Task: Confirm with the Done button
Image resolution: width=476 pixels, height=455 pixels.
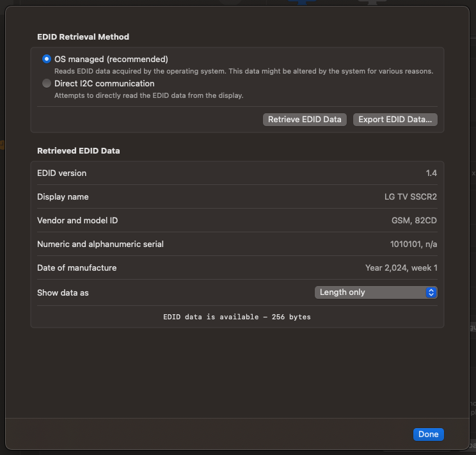Action: [428, 434]
